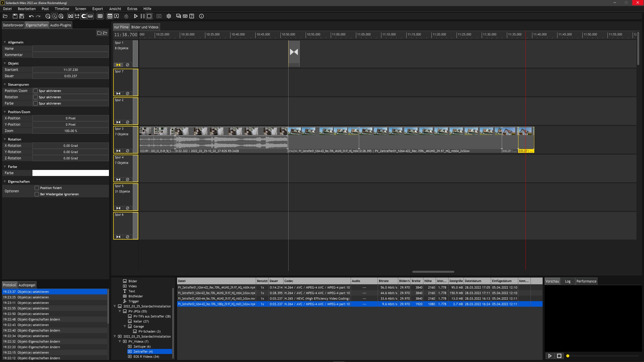Open settings with the gear icon

point(169,16)
